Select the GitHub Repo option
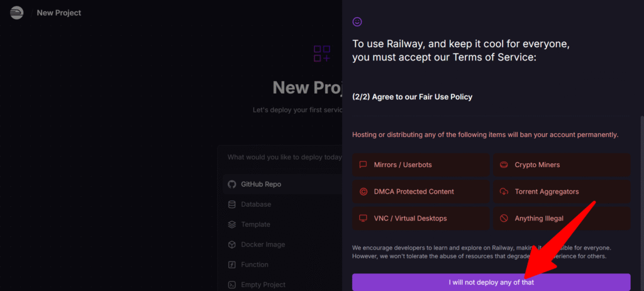This screenshot has width=644, height=291. [282, 184]
